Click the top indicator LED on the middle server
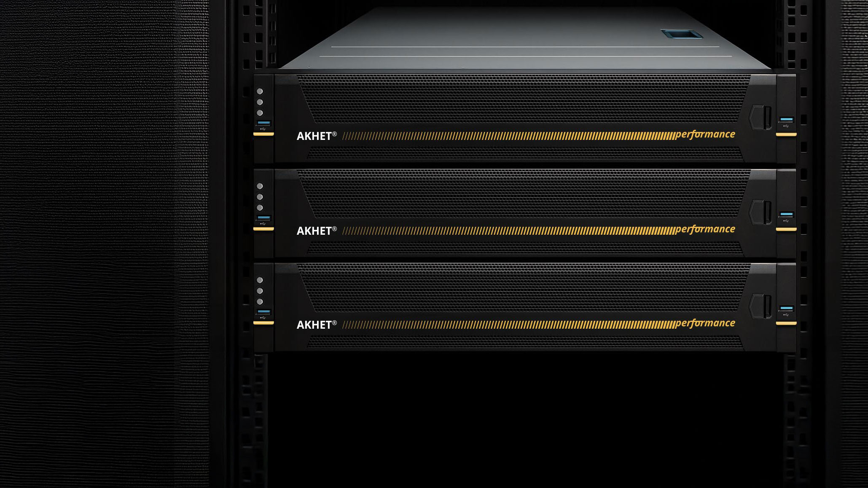 tap(260, 186)
